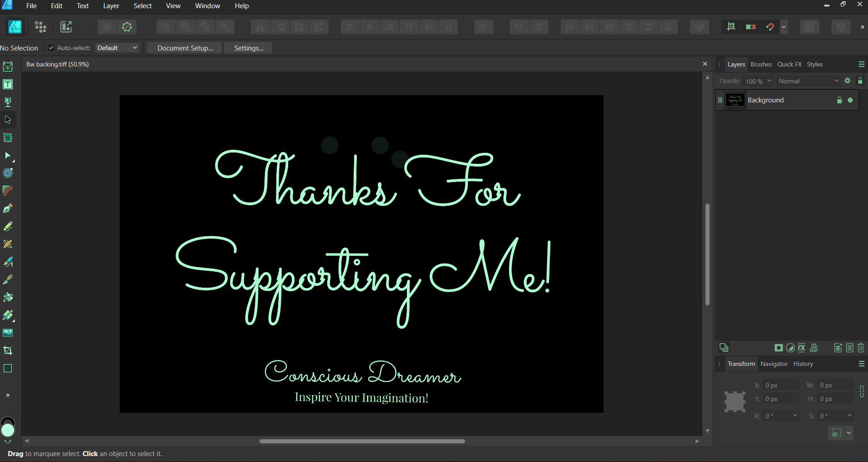Image resolution: width=868 pixels, height=462 pixels.
Task: Open the Adjustments half-circle icon
Action: coord(791,348)
